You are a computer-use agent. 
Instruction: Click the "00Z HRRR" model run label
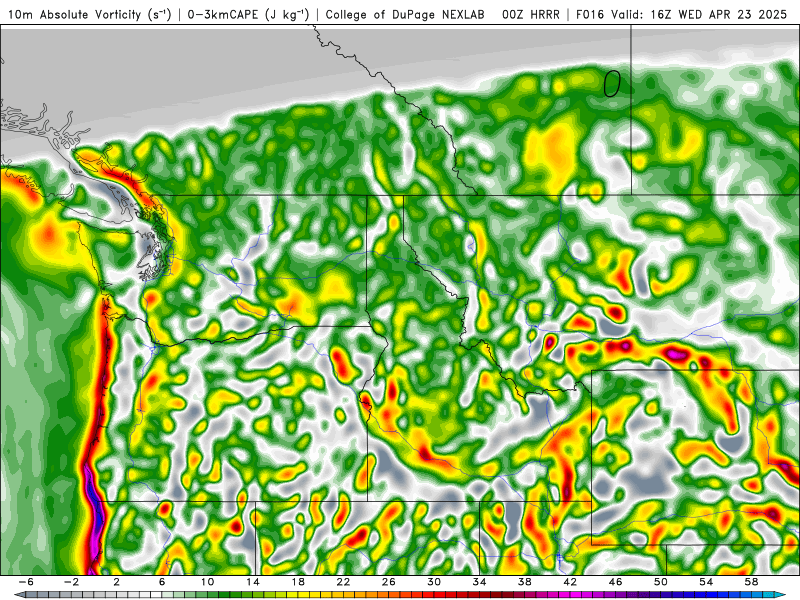click(531, 15)
